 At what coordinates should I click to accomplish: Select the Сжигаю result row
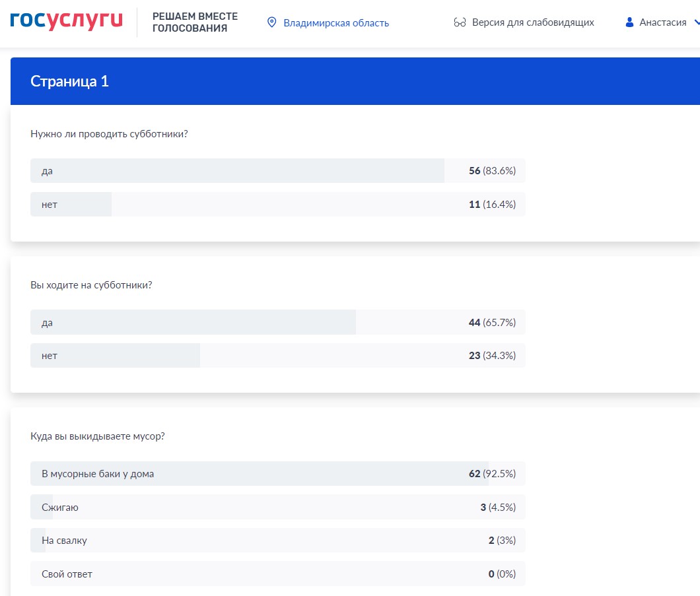(277, 508)
